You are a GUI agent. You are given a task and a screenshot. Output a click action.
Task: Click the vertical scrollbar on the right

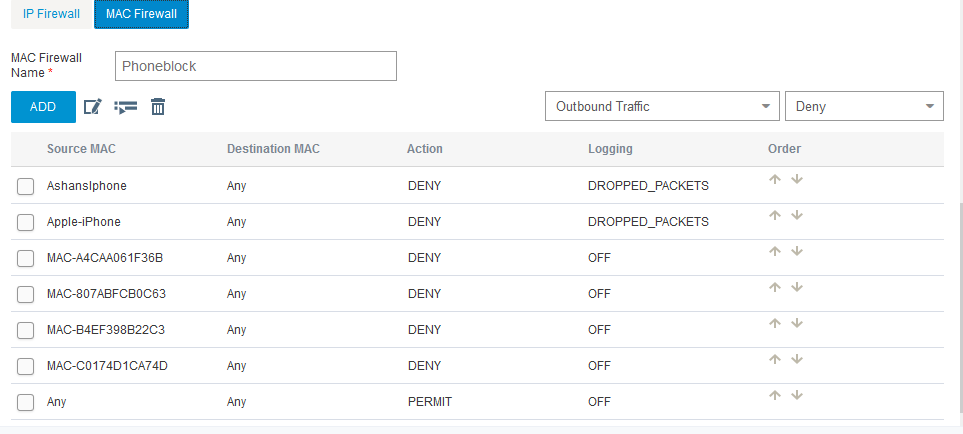tap(958, 300)
